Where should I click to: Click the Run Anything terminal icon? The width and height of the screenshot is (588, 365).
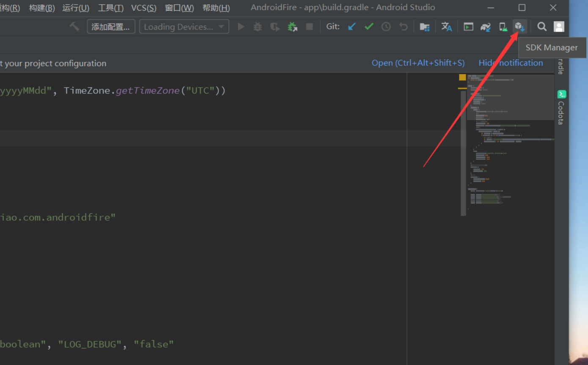(468, 27)
